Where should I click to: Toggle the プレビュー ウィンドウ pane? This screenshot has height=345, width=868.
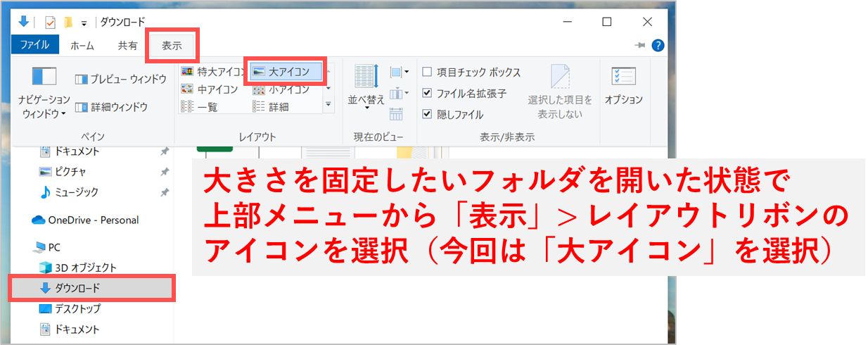[120, 78]
